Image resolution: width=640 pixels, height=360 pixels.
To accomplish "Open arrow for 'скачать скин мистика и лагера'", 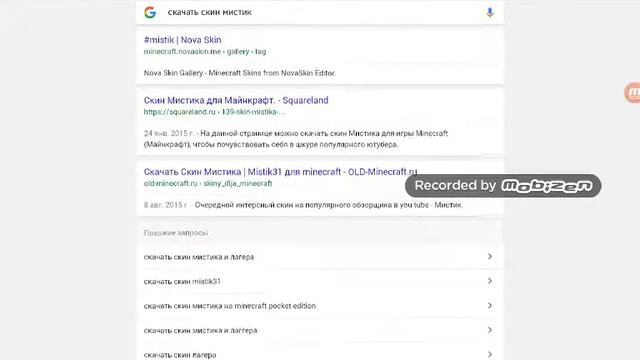I will click(490, 256).
